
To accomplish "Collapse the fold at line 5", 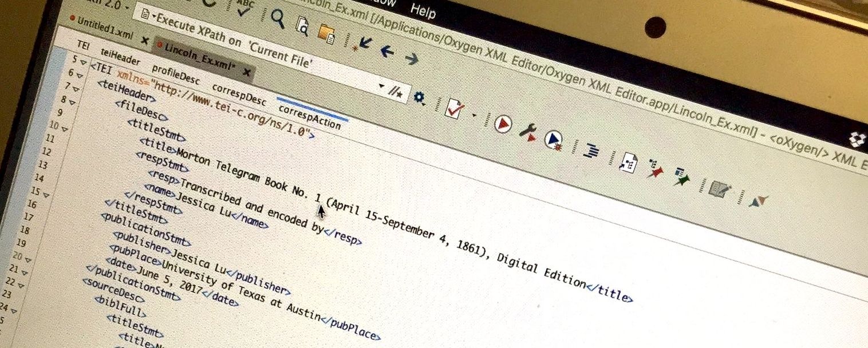I will pyautogui.click(x=84, y=62).
